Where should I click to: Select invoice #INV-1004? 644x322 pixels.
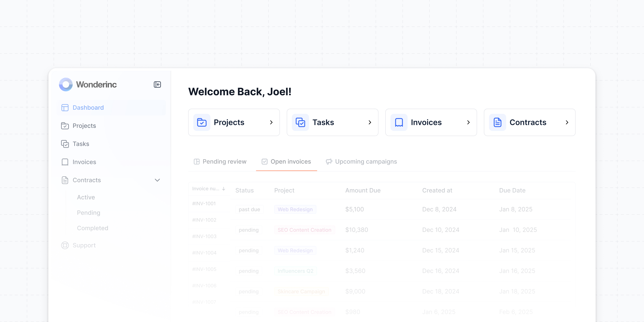(x=204, y=253)
